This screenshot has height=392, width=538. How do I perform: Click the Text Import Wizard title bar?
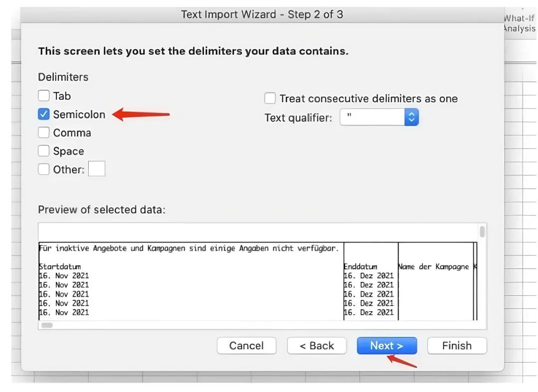(262, 14)
